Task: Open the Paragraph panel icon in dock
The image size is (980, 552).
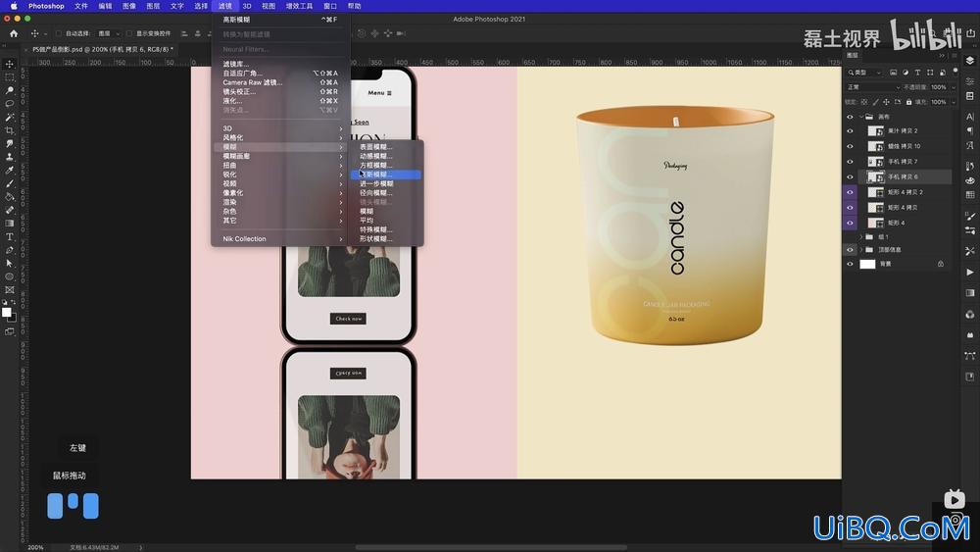Action: (969, 130)
